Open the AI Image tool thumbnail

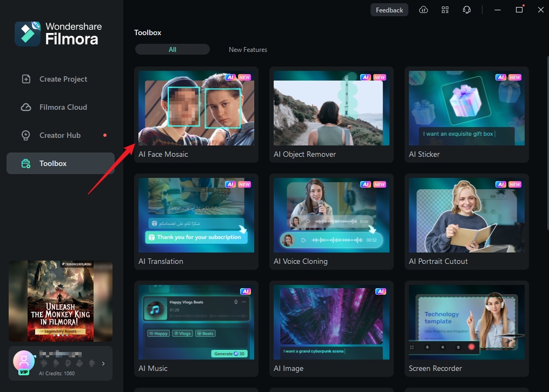tap(331, 322)
